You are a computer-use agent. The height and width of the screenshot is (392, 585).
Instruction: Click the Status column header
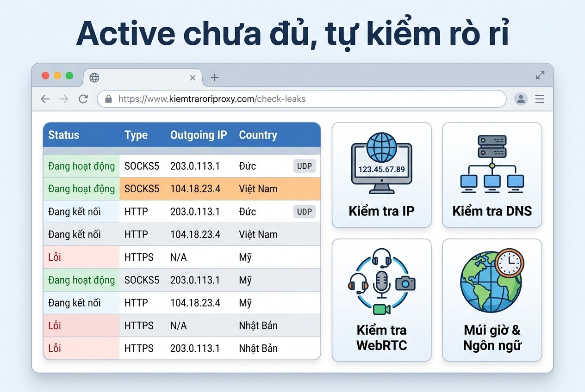tap(64, 135)
